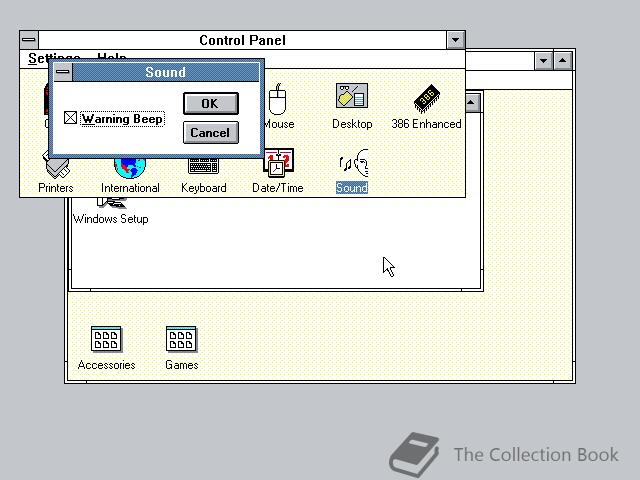
Task: Open Control Panel system menu box
Action: point(29,40)
